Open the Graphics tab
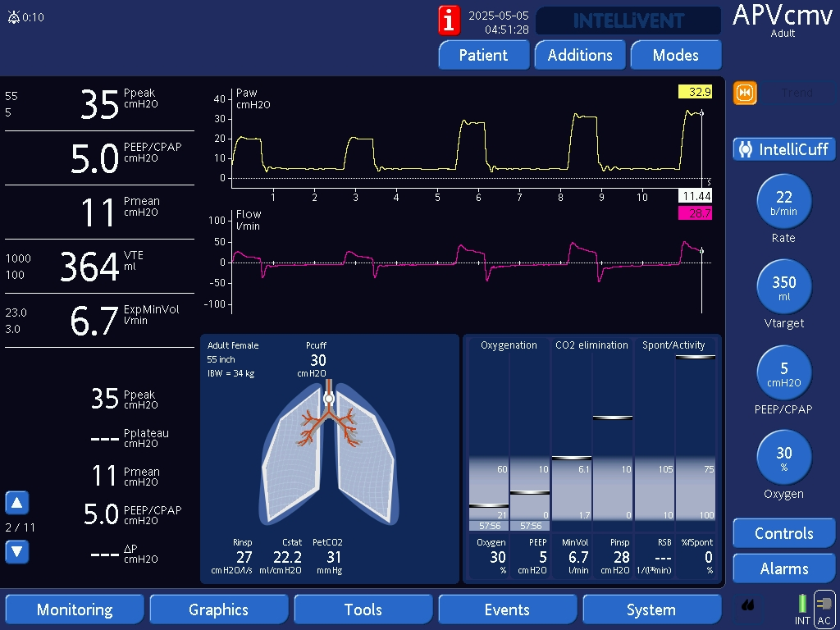 click(218, 609)
